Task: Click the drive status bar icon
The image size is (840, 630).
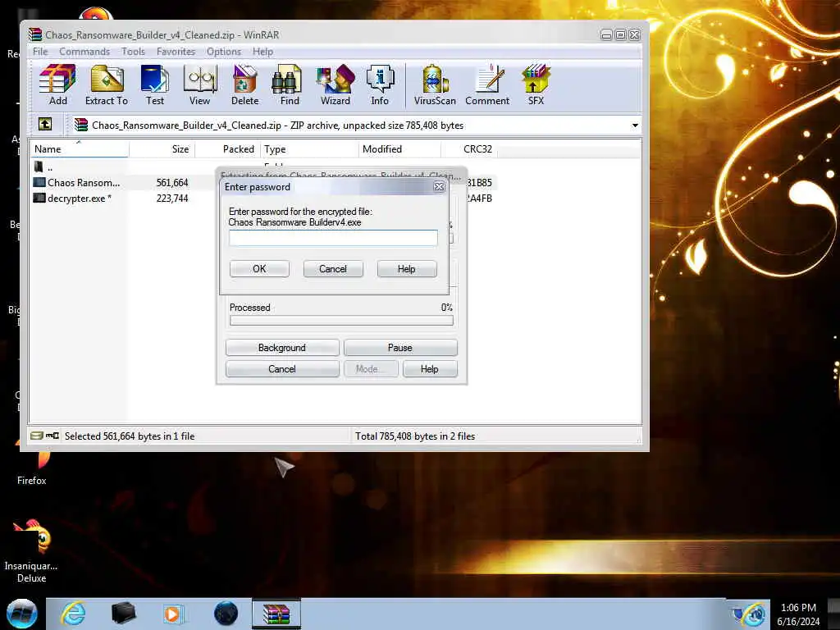Action: (36, 436)
